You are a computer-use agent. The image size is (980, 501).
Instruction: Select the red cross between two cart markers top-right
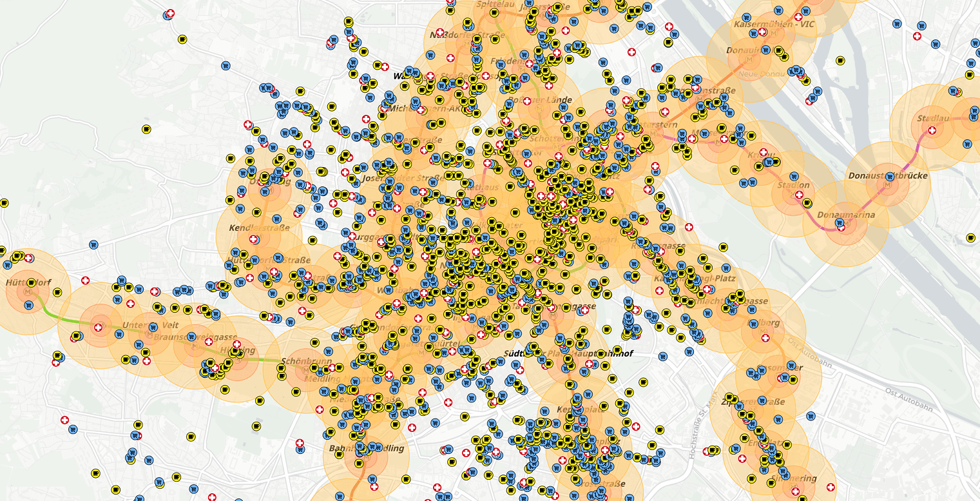(917, 36)
